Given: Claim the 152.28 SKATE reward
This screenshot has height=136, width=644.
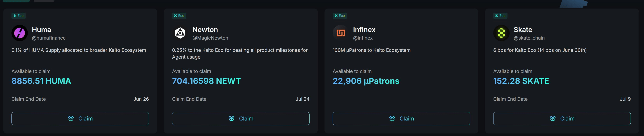Looking at the screenshot, I should [x=562, y=119].
